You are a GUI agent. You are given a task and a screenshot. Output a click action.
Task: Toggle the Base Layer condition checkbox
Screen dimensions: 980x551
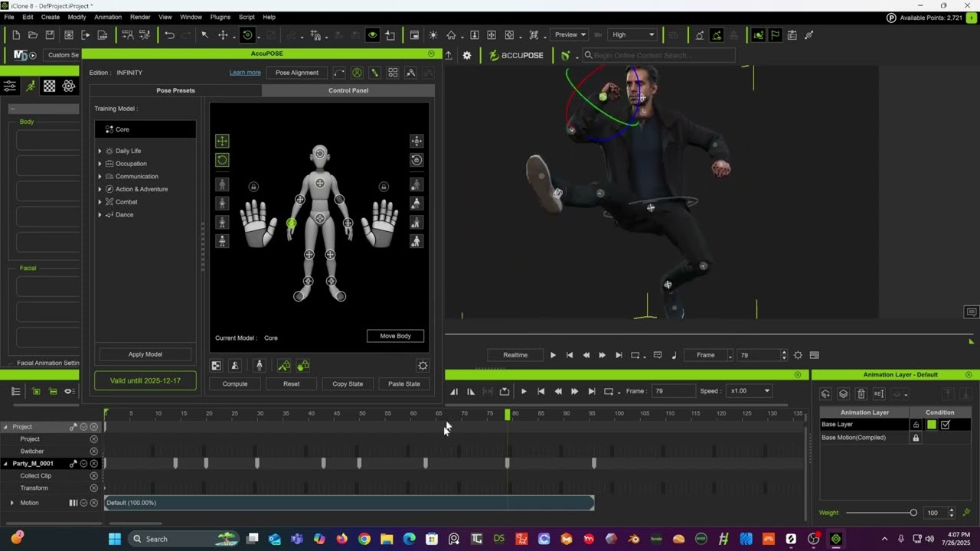(x=946, y=425)
